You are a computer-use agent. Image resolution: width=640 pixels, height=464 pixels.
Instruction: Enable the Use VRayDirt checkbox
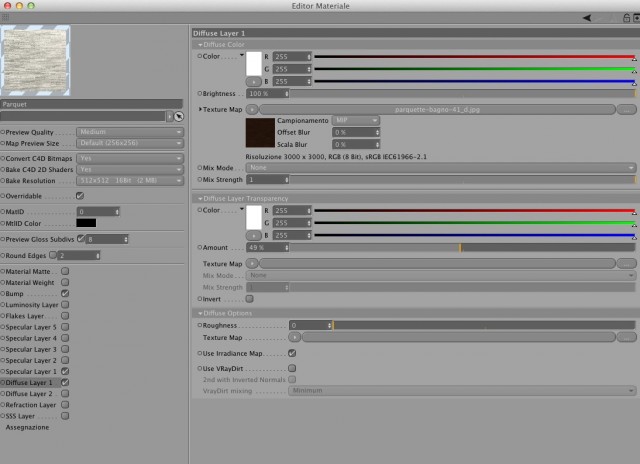tap(292, 368)
